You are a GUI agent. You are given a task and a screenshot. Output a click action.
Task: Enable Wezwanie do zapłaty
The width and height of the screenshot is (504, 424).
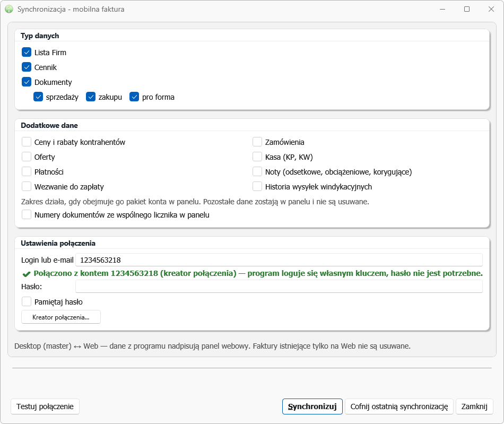tap(27, 186)
